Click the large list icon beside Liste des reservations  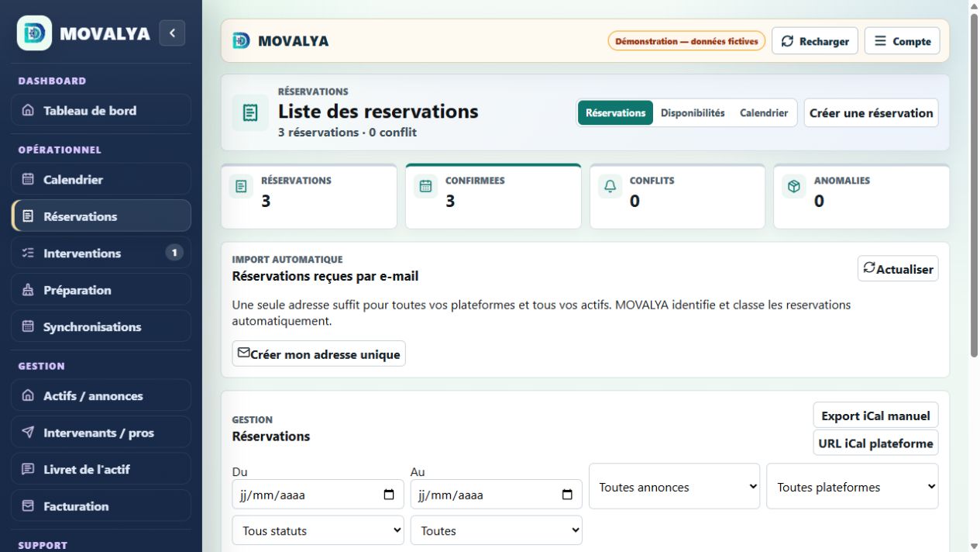[250, 112]
